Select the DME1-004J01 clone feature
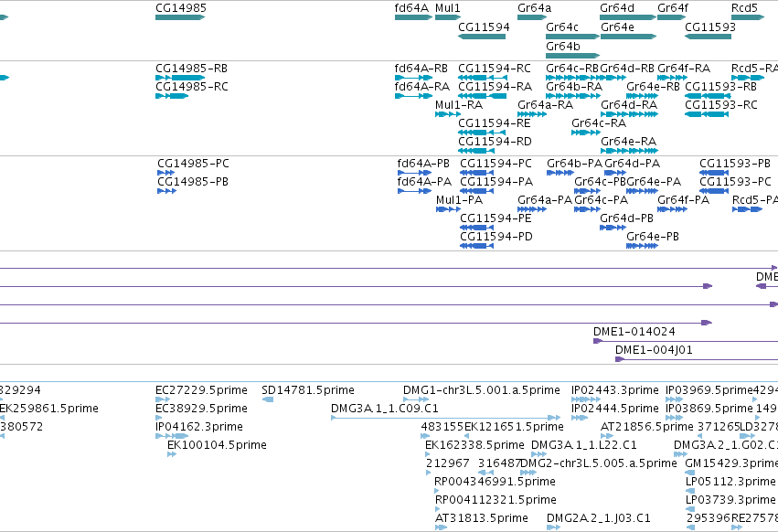 click(x=697, y=359)
